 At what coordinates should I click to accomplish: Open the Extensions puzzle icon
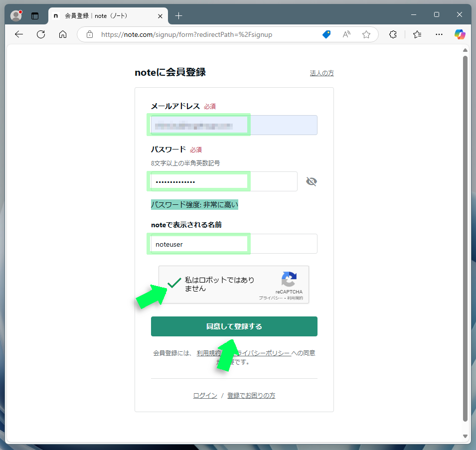click(393, 34)
